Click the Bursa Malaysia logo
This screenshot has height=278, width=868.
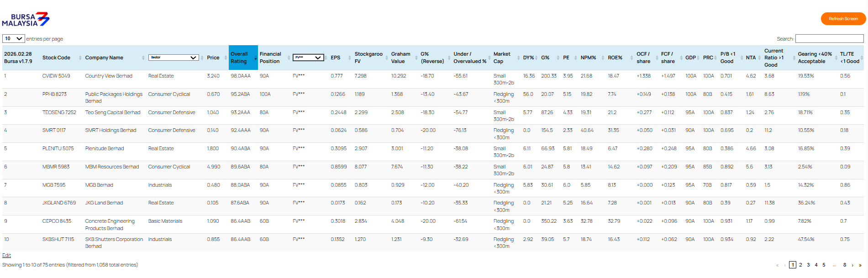26,19
